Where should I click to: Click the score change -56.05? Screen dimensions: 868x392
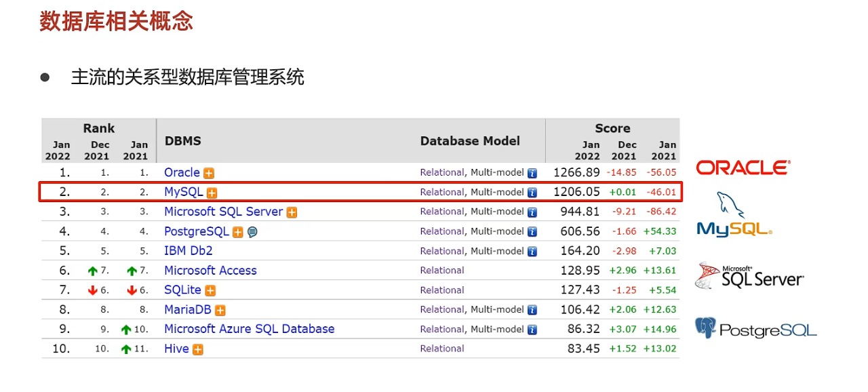660,173
